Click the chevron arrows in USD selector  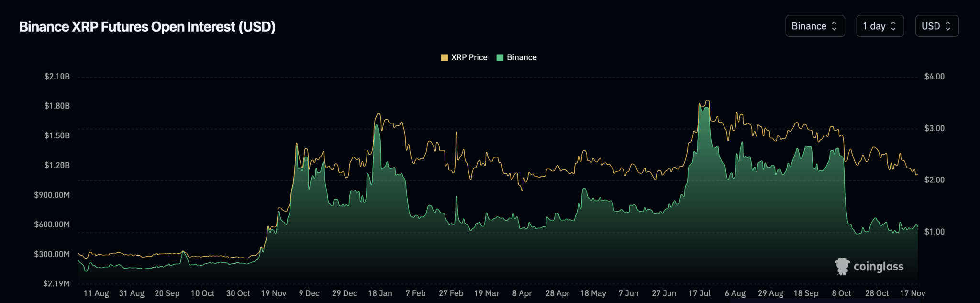click(947, 26)
